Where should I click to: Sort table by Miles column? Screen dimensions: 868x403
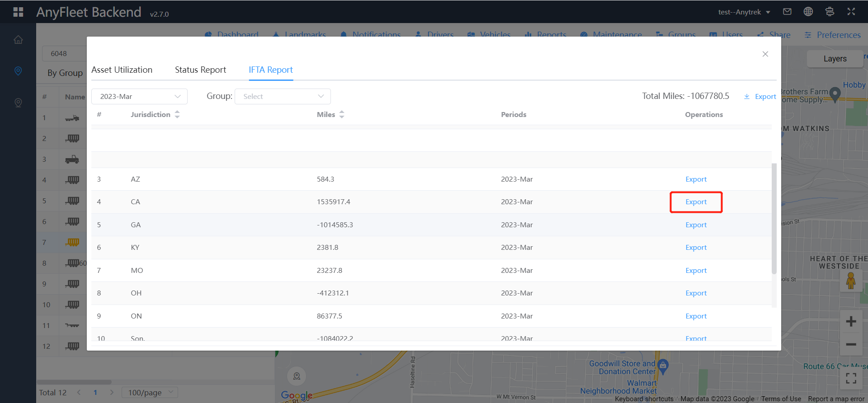342,115
